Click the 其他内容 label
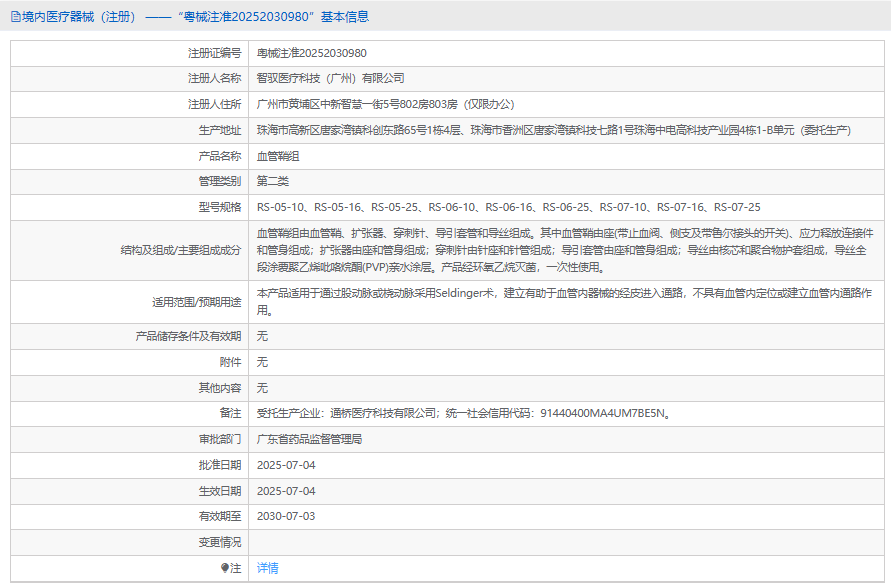 coord(220,388)
